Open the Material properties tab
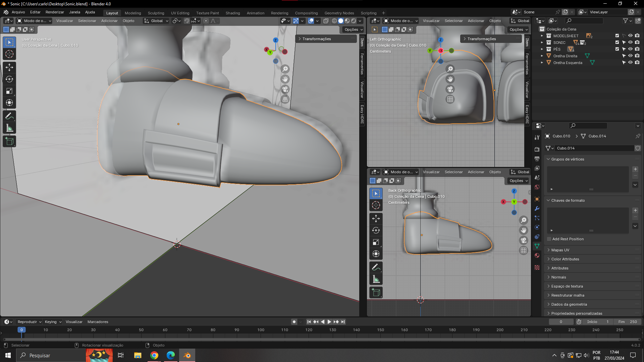Viewport: 644px width, 362px height. [x=537, y=255]
